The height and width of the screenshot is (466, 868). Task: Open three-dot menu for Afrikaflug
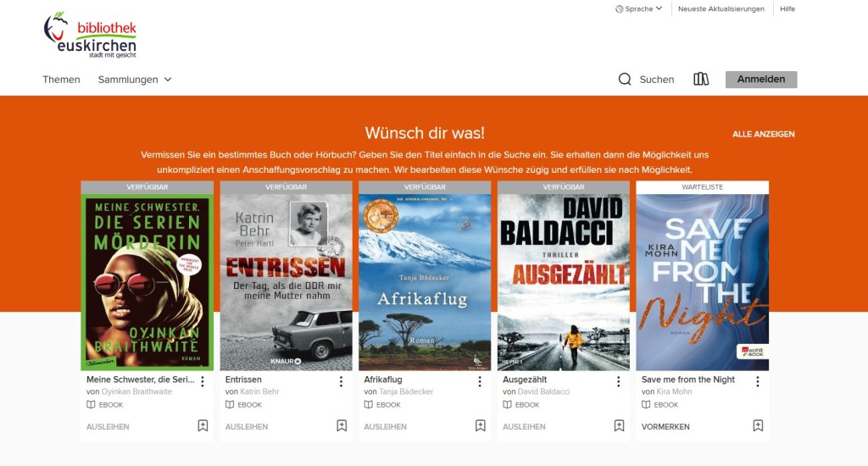[x=481, y=382]
